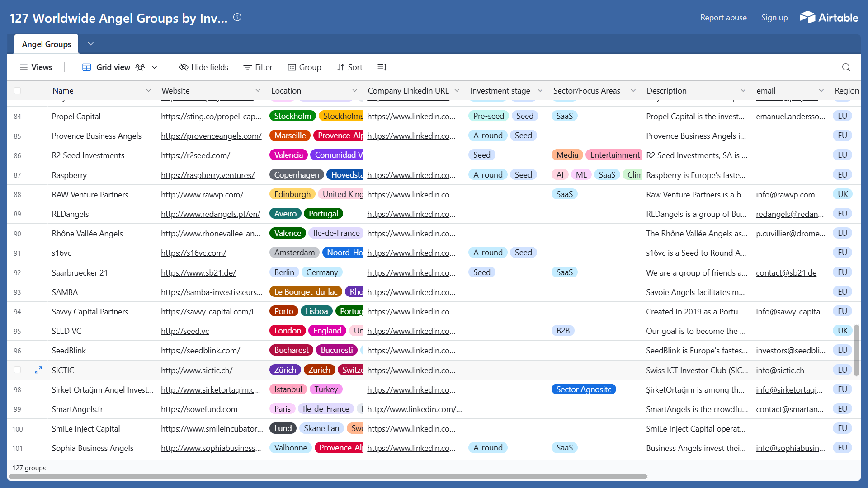Click the info icon beside the base title
The image size is (868, 488).
237,18
